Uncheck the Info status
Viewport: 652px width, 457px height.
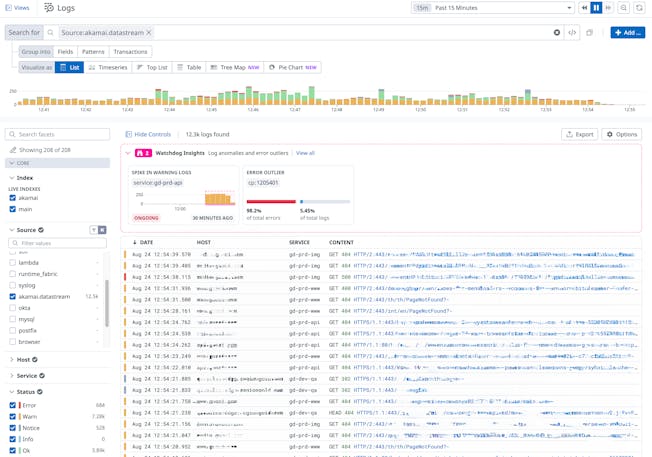(x=12, y=439)
